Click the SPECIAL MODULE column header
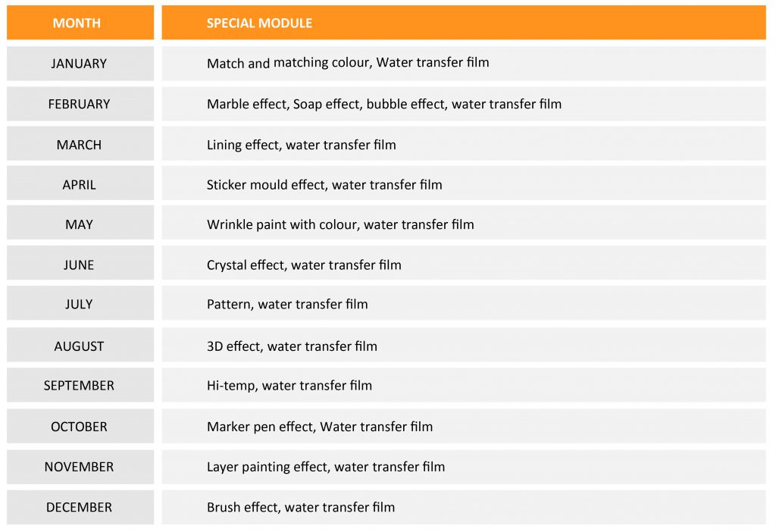 (x=464, y=23)
